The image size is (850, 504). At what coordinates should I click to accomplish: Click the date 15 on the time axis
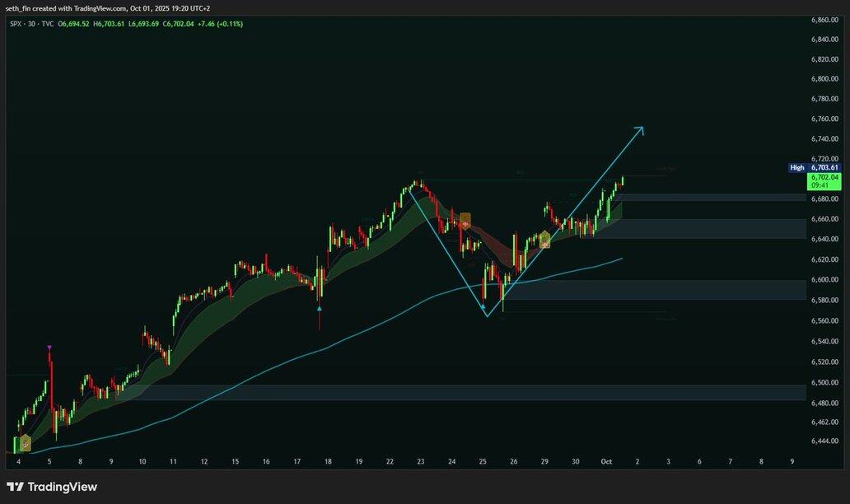(x=235, y=462)
